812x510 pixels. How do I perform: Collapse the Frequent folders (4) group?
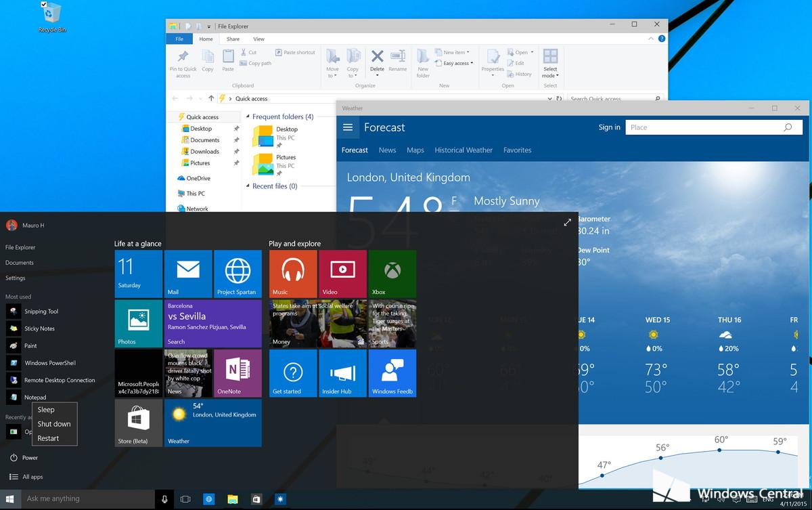(248, 116)
